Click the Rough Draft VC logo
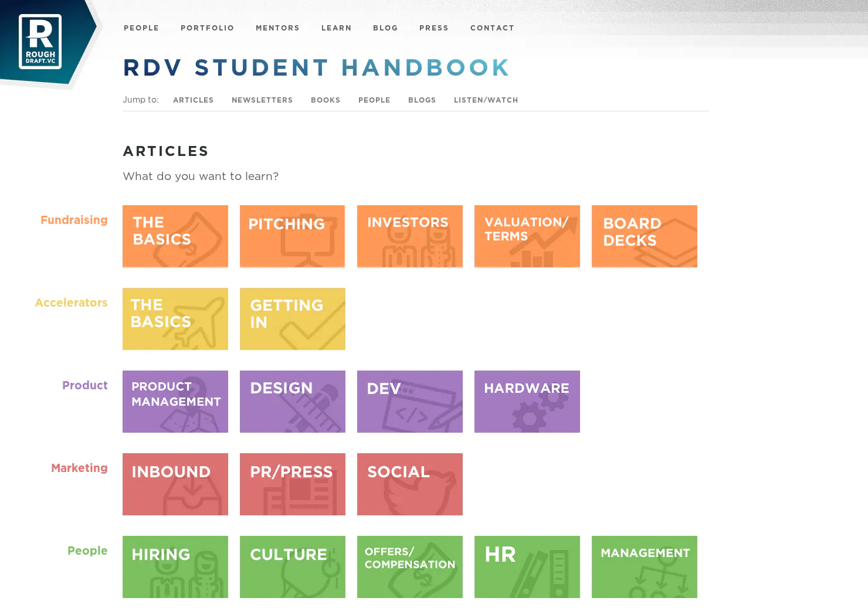 [x=40, y=42]
